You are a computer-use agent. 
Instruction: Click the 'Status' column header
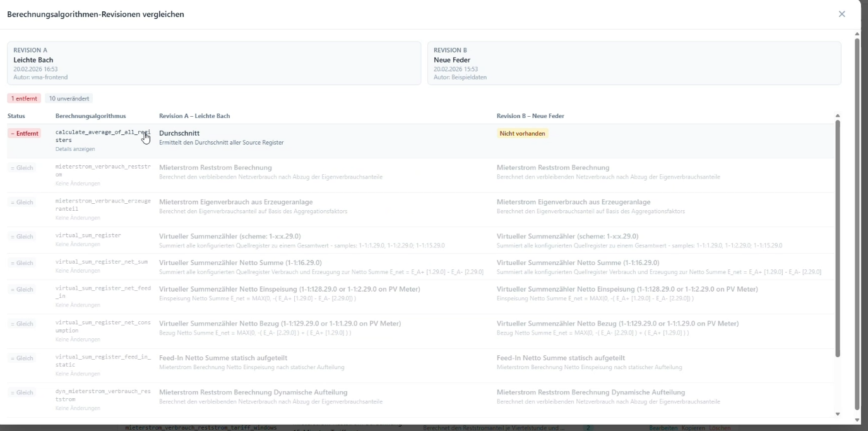tap(16, 116)
